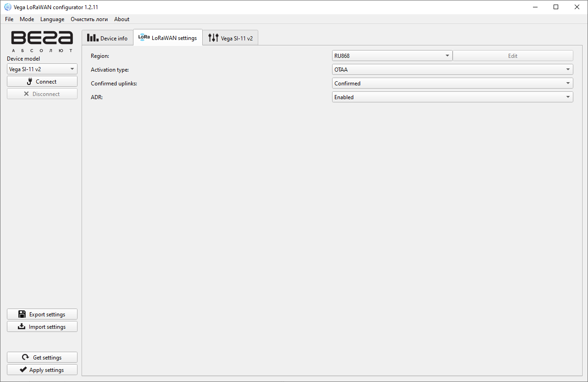Minimize the configurator window

535,7
